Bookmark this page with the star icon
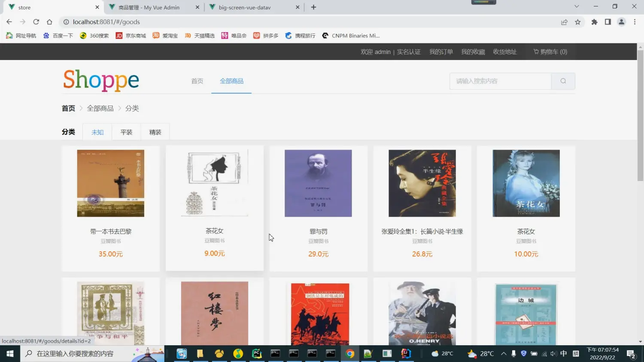Screen dimensions: 644x362 [577, 22]
